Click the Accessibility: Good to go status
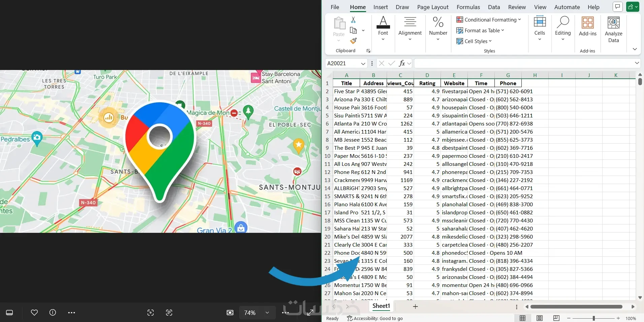The width and height of the screenshot is (644, 322). click(x=375, y=318)
